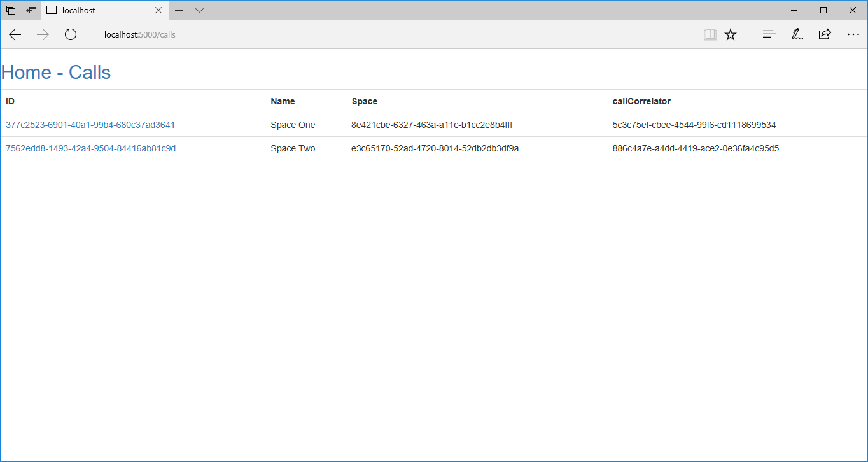Viewport: 868px width, 462px height.
Task: Open browser settings and more menu
Action: pyautogui.click(x=853, y=35)
